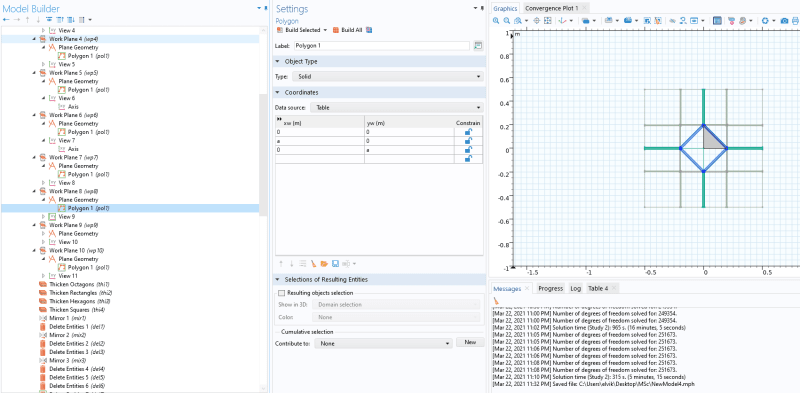Open the Log tab
This screenshot has width=800, height=393.
(576, 288)
